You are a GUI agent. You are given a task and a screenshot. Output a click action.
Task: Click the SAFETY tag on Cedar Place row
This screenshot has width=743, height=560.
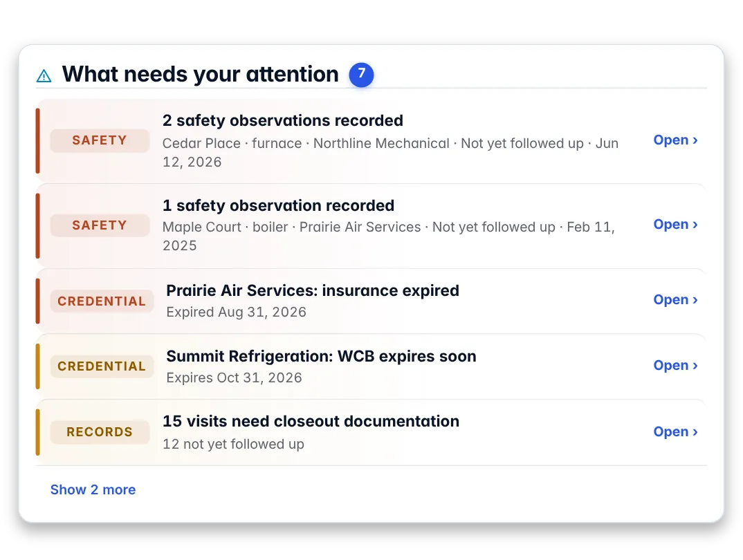100,140
